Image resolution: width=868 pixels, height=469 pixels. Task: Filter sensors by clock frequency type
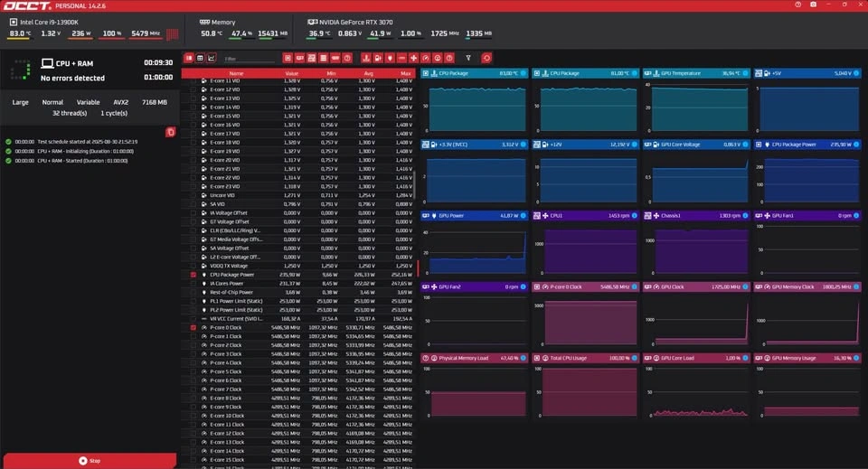coord(426,58)
